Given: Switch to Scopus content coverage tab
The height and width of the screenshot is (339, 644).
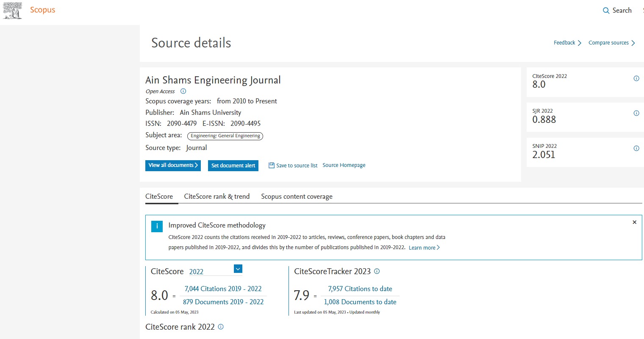Looking at the screenshot, I should pos(297,197).
